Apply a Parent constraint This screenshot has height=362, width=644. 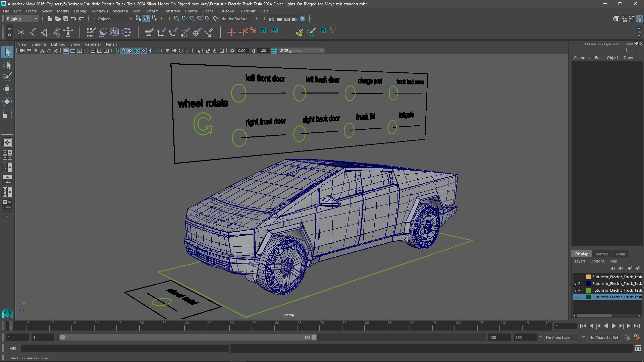point(149,32)
